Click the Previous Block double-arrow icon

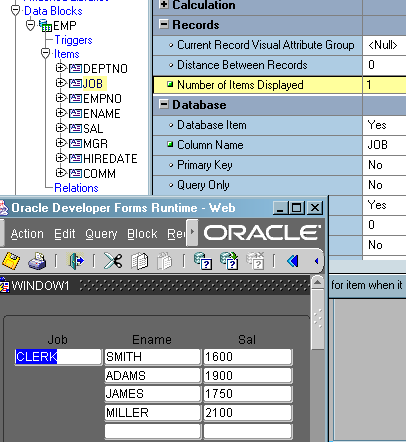[x=293, y=261]
